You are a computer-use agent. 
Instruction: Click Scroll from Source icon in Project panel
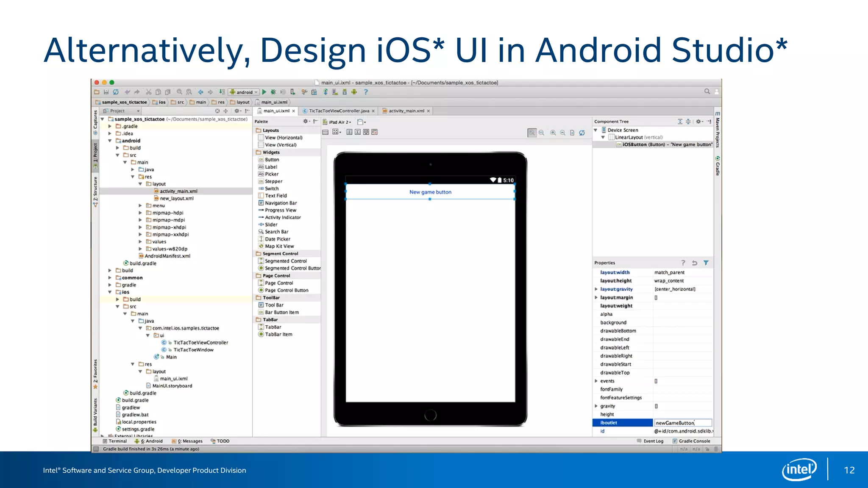[x=217, y=111]
